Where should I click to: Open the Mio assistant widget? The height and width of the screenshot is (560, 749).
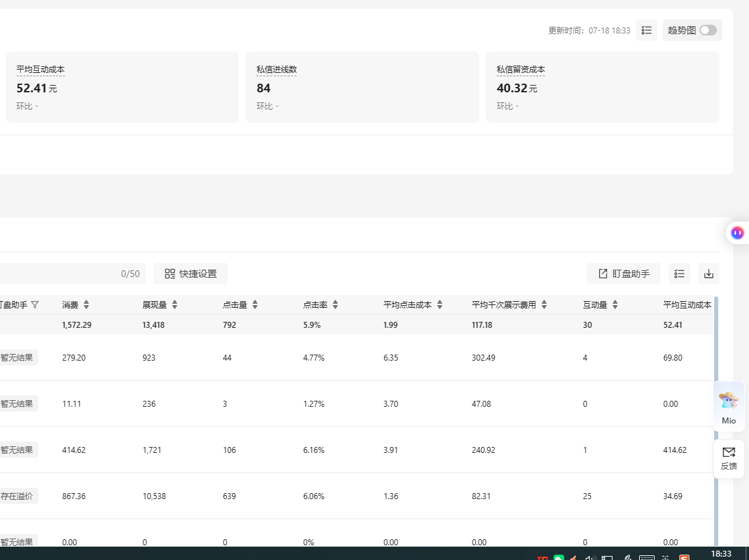coord(729,405)
